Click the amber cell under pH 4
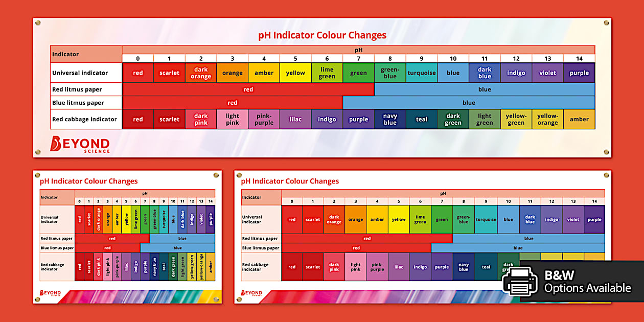Screen dimensions: 644x322 264,73
